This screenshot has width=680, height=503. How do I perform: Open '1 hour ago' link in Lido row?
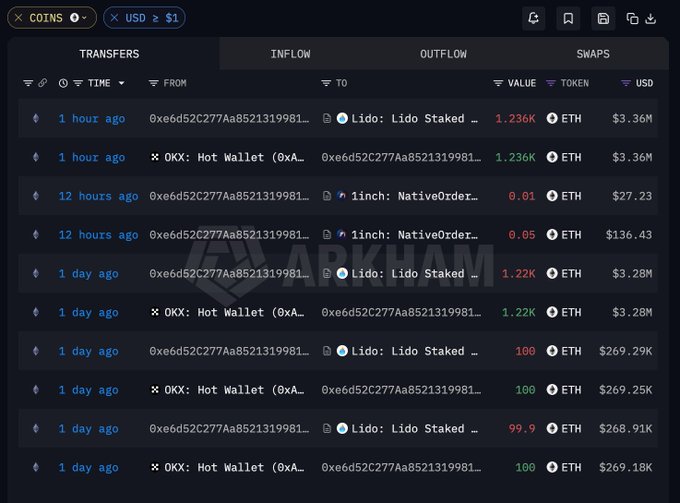pyautogui.click(x=92, y=118)
